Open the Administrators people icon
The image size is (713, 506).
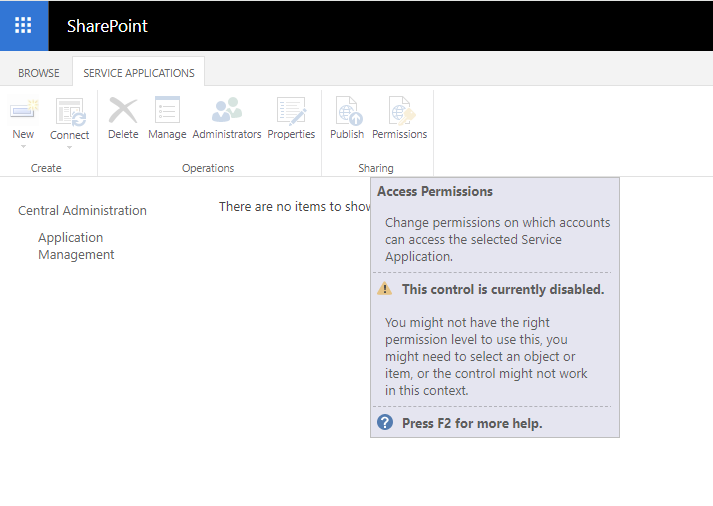[x=227, y=110]
